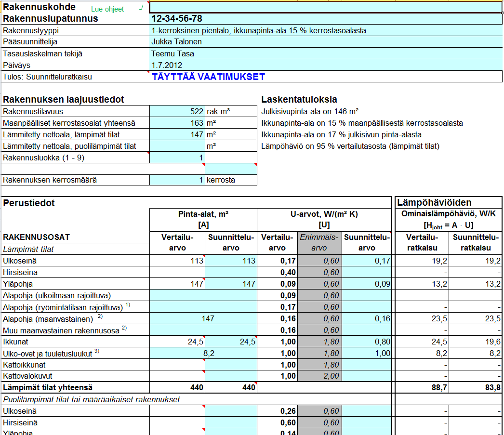The image size is (504, 435).
Task: Click the text Julkisivupinta-ala on 146 m²
Action: [310, 111]
